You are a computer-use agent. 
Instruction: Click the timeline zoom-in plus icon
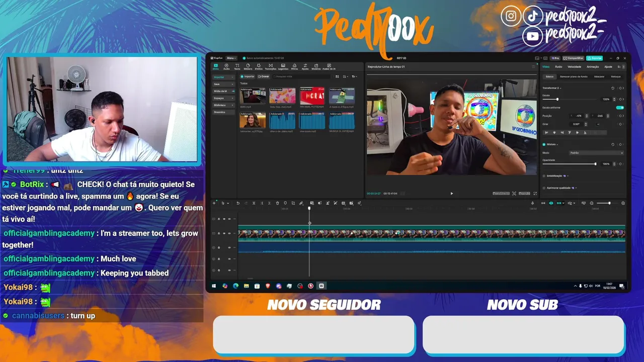point(623,203)
